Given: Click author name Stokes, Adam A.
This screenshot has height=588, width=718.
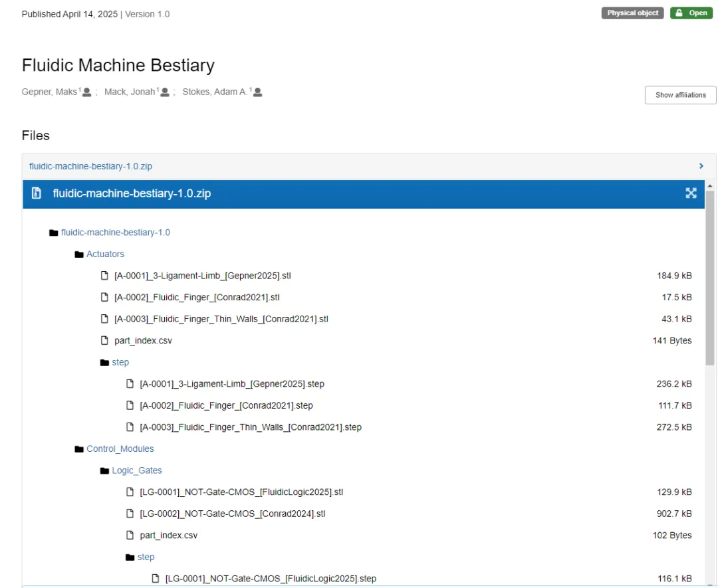Looking at the screenshot, I should [215, 92].
